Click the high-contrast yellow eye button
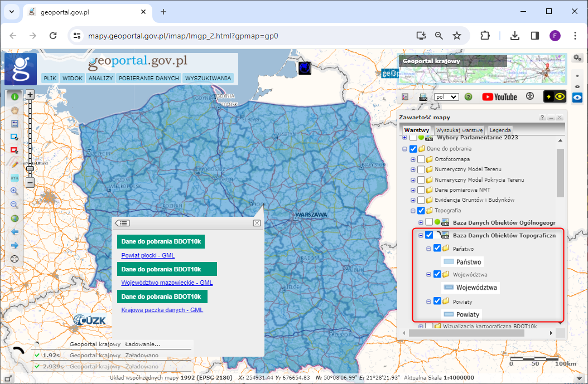588x384 pixels. click(x=555, y=97)
